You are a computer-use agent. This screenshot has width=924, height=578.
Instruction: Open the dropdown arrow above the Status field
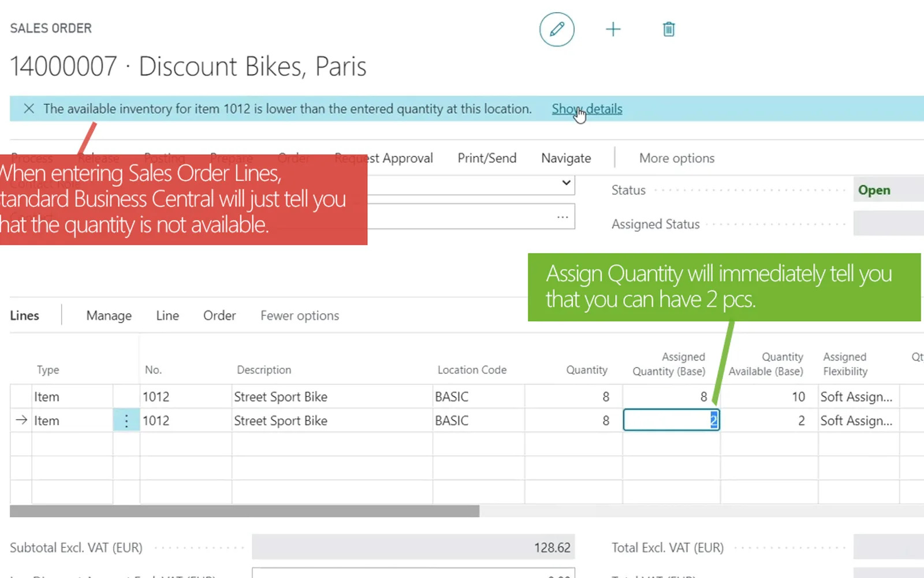(567, 183)
